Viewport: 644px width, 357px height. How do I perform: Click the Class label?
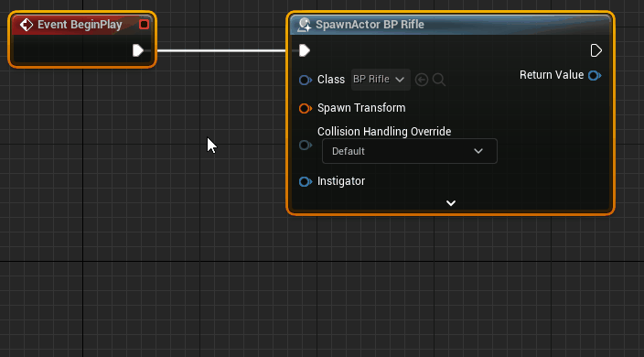click(x=331, y=80)
